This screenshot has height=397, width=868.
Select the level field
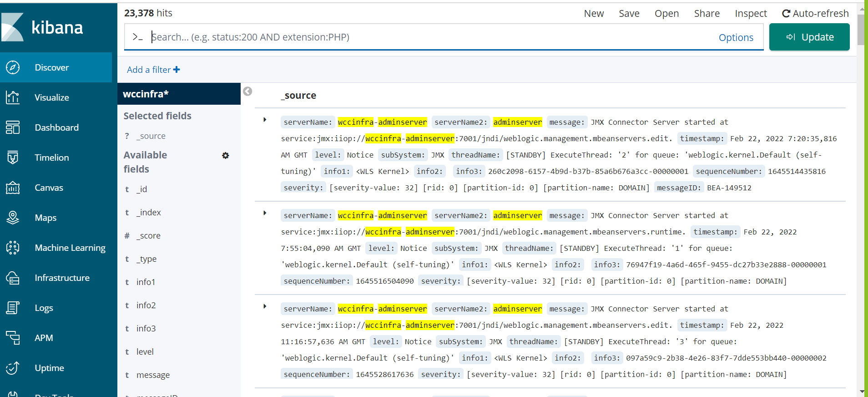(145, 352)
